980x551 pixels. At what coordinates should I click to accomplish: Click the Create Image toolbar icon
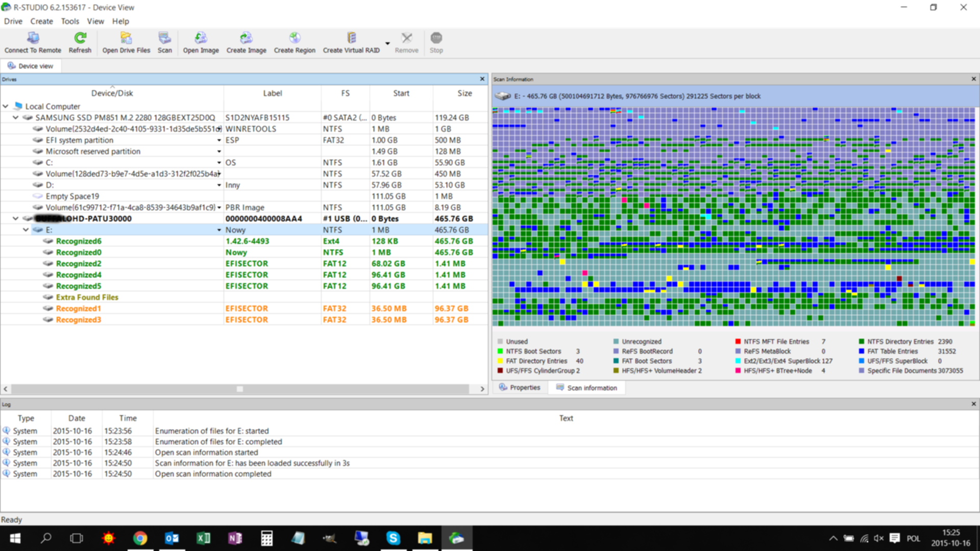pyautogui.click(x=246, y=42)
